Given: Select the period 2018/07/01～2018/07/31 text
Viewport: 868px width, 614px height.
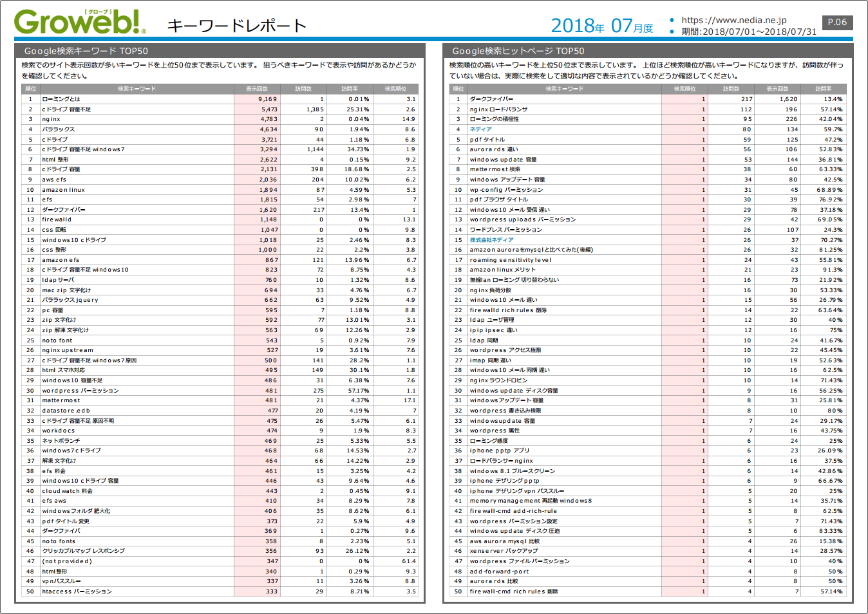Looking at the screenshot, I should pos(749,32).
